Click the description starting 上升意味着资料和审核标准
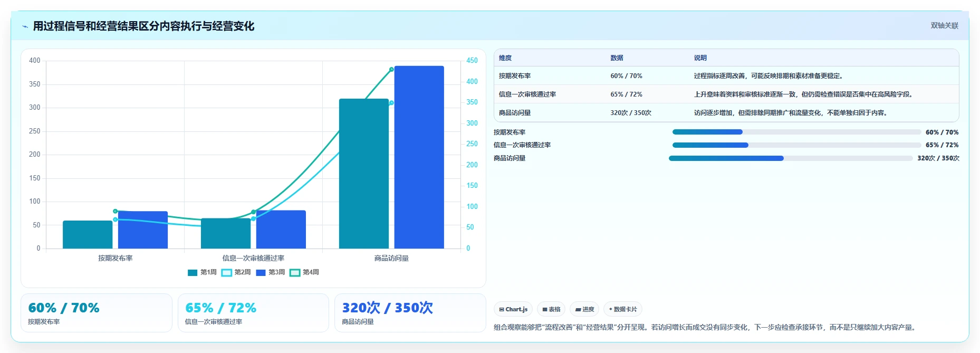980x353 pixels. (804, 94)
